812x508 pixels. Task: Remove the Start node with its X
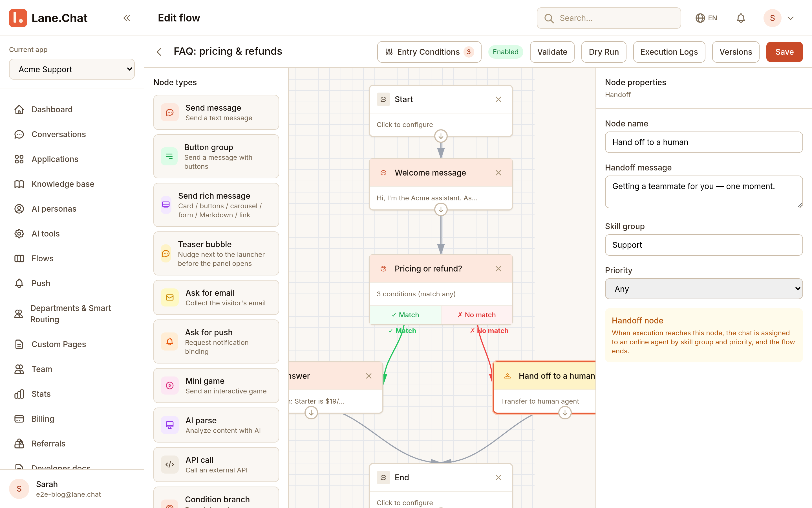point(498,99)
